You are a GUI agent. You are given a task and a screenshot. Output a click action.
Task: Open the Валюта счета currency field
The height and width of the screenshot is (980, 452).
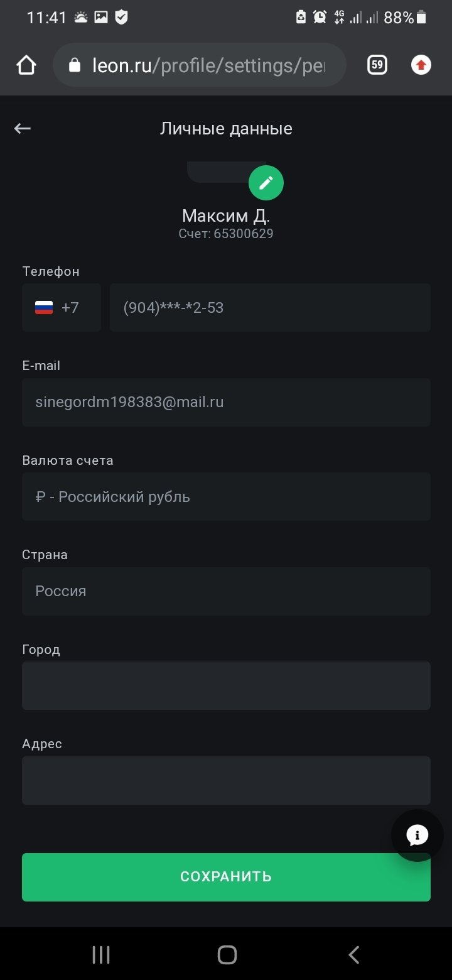(226, 497)
